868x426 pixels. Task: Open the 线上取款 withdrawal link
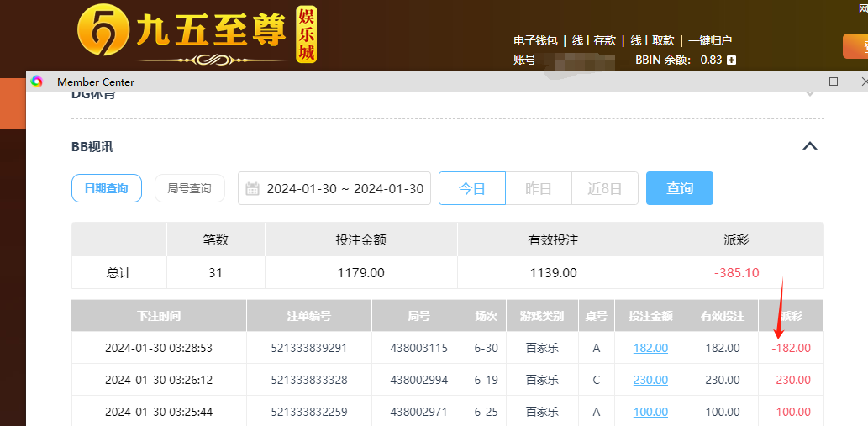pyautogui.click(x=652, y=40)
